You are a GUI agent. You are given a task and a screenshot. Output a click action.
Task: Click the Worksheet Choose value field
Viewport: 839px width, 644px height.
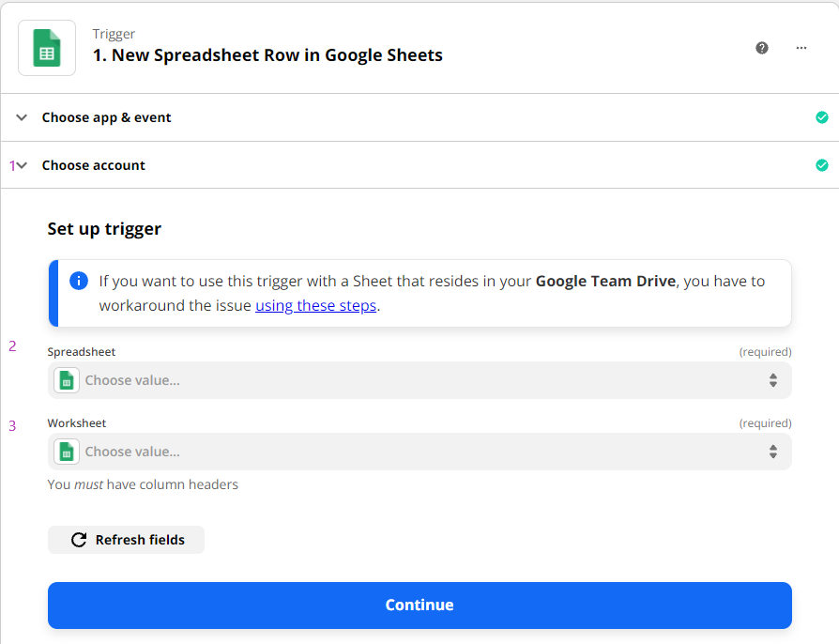tap(419, 452)
